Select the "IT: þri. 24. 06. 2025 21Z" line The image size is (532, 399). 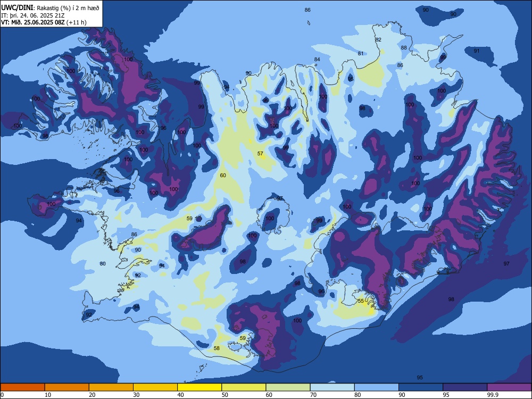tap(33, 15)
